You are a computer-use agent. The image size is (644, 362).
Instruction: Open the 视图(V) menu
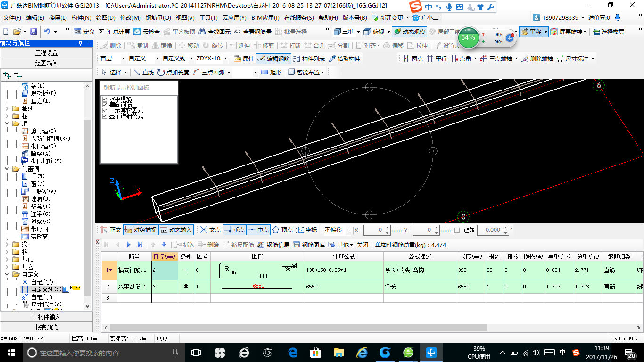(x=185, y=17)
